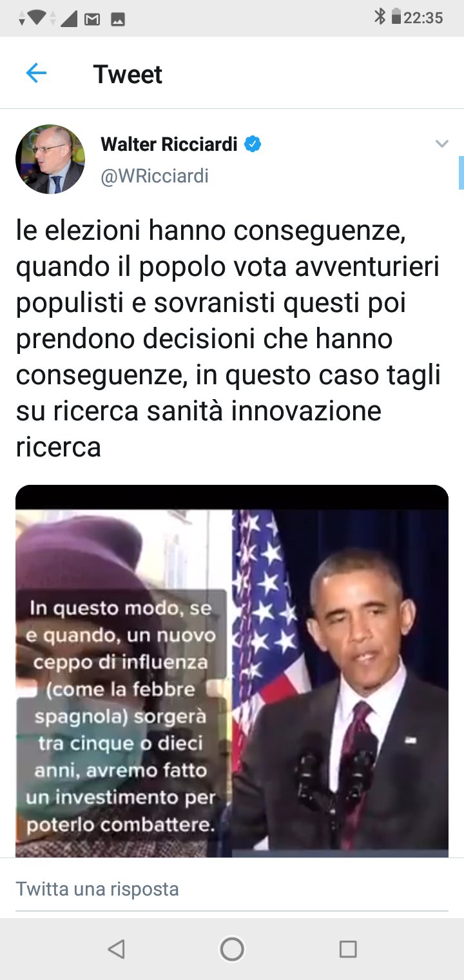The image size is (464, 980).
Task: Tap the 22:35 clock
Action: click(x=423, y=18)
